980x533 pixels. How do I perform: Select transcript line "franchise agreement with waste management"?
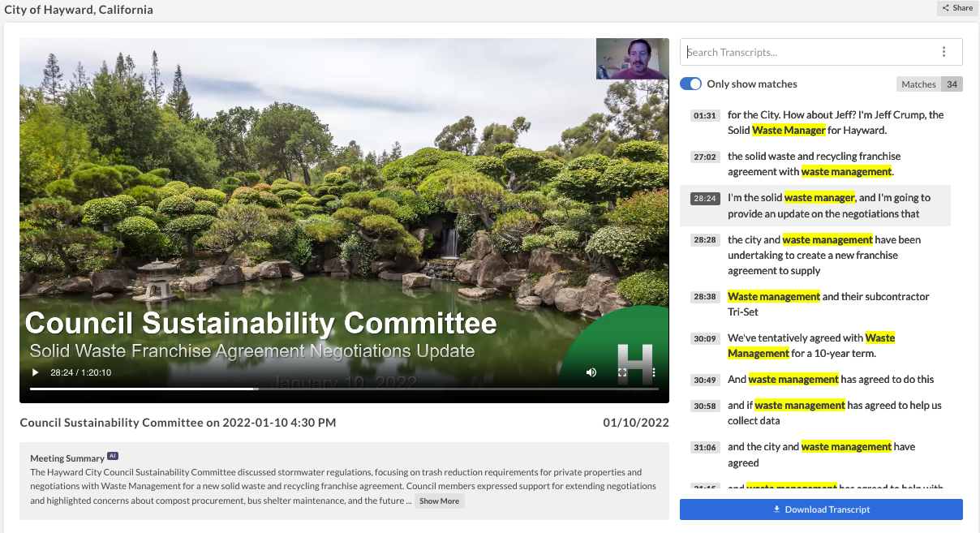pos(814,164)
